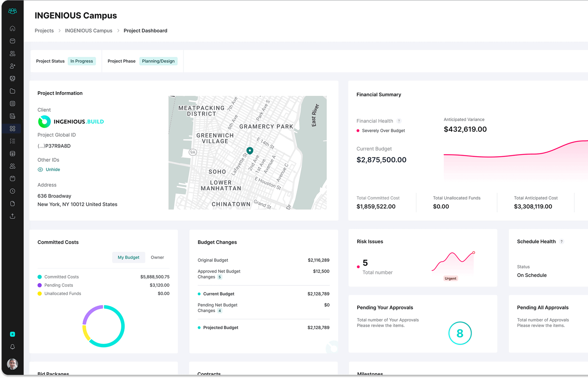This screenshot has height=378, width=588.
Task: Open the document page sidebar icon
Action: (12, 204)
